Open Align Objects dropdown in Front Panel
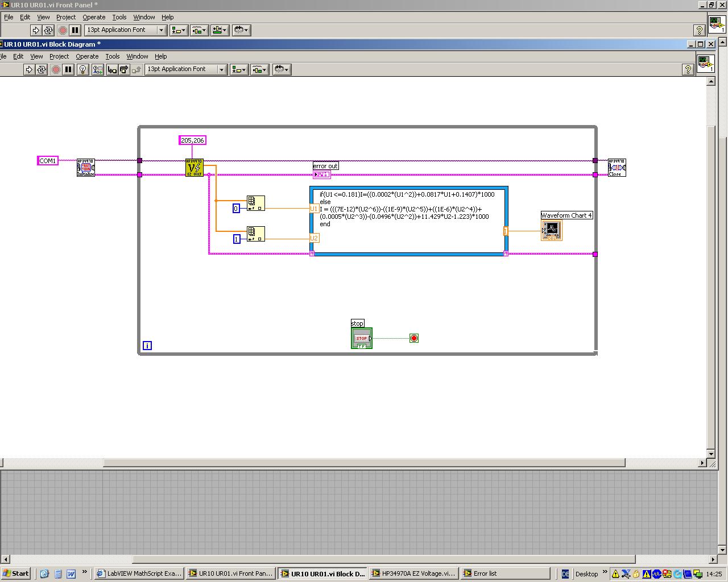This screenshot has width=728, height=582. (x=179, y=30)
